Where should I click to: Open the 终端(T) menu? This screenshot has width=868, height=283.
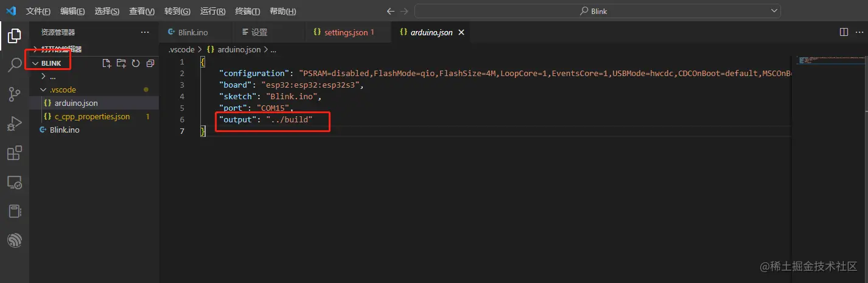click(247, 12)
